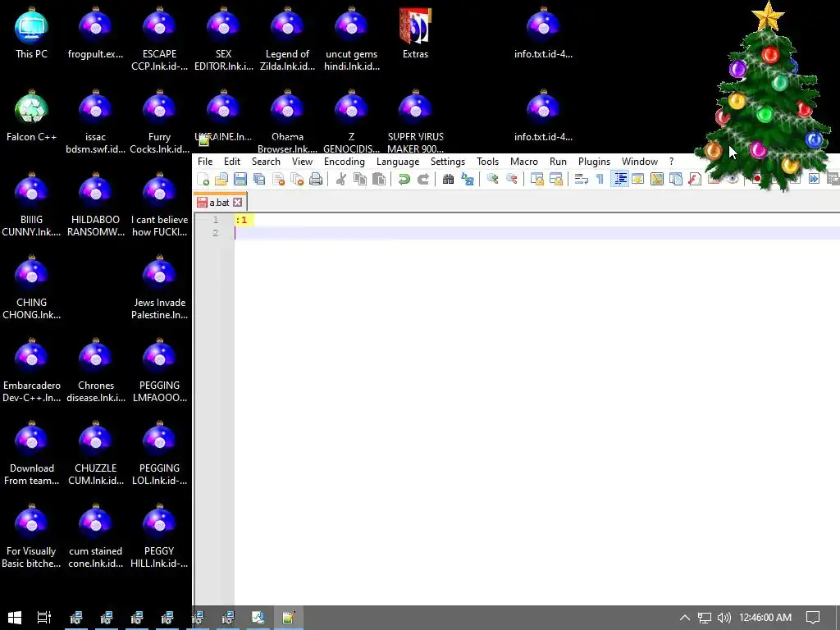Open the ? help menu
Viewport: 840px width, 630px height.
tap(671, 162)
